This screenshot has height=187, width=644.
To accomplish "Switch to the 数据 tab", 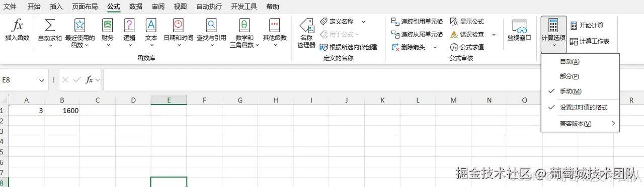I will tap(135, 7).
